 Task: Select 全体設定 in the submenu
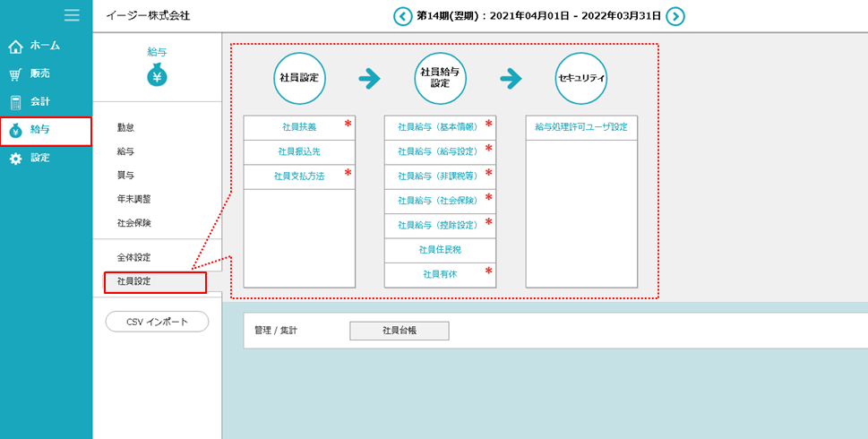[133, 258]
